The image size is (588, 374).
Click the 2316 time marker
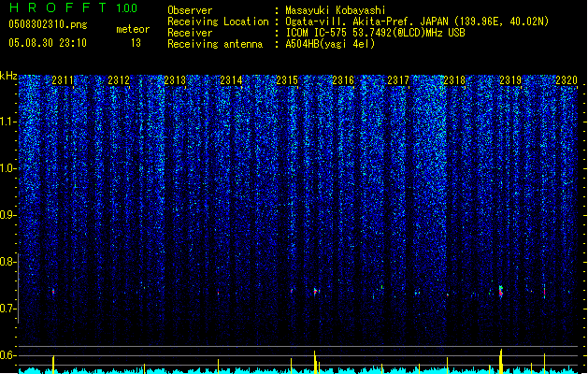point(343,80)
